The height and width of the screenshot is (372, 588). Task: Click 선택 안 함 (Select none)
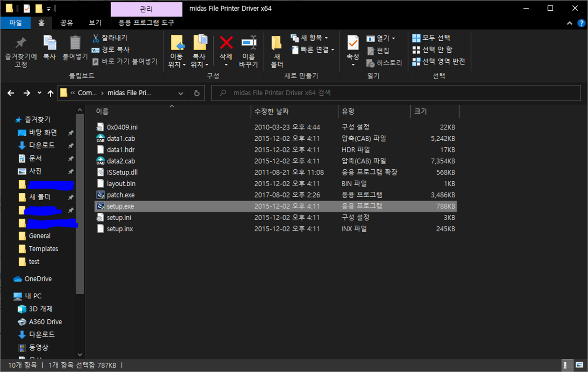click(432, 50)
